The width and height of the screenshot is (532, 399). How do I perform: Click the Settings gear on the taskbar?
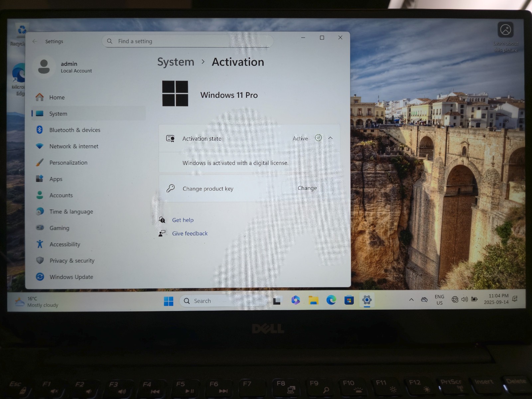coord(367,300)
